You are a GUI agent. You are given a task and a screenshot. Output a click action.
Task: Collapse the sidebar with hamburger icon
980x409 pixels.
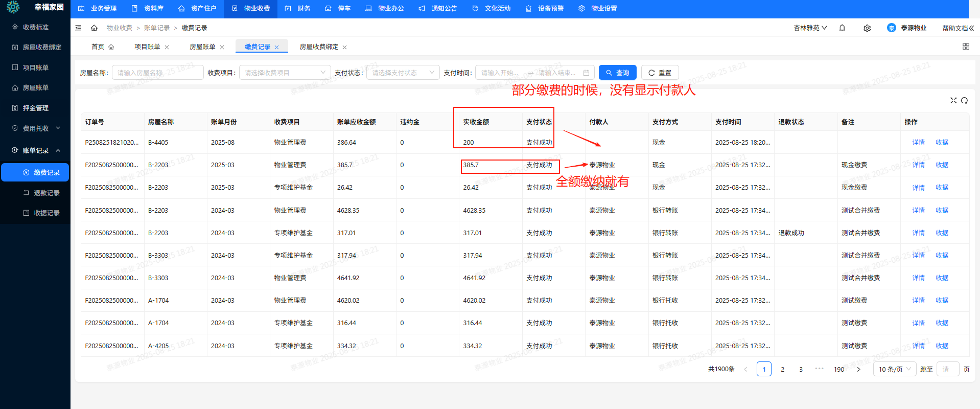coord(78,28)
